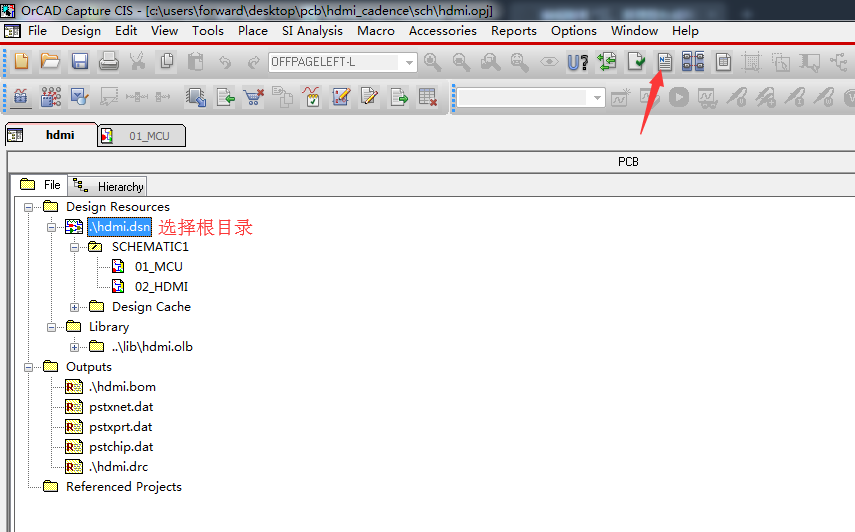Click the chip with blue arrow icon
Screen dimensions: 855x532
pos(196,98)
